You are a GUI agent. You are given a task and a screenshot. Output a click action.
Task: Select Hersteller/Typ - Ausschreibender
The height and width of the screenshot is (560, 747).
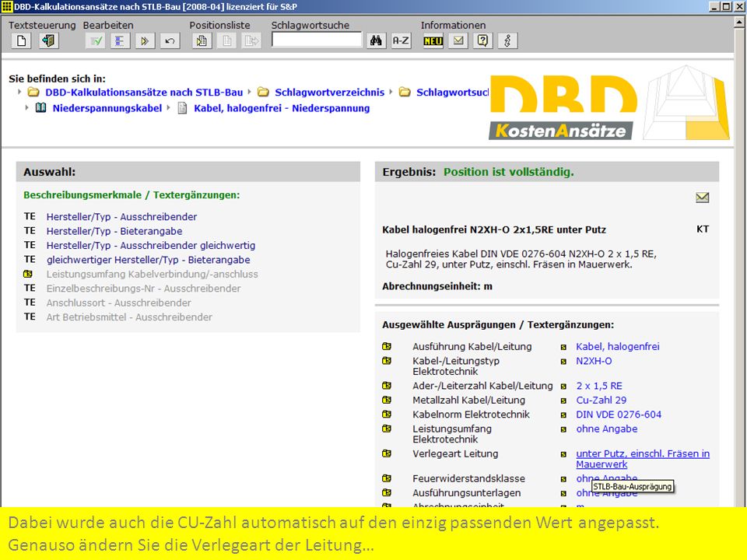(x=121, y=217)
